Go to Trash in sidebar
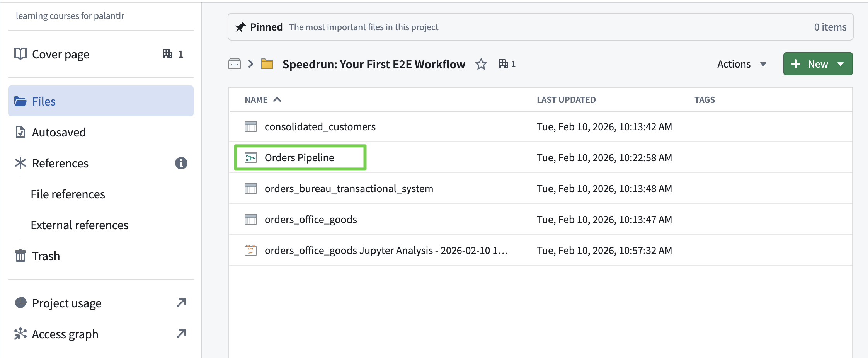Image resolution: width=868 pixels, height=358 pixels. coord(46,256)
